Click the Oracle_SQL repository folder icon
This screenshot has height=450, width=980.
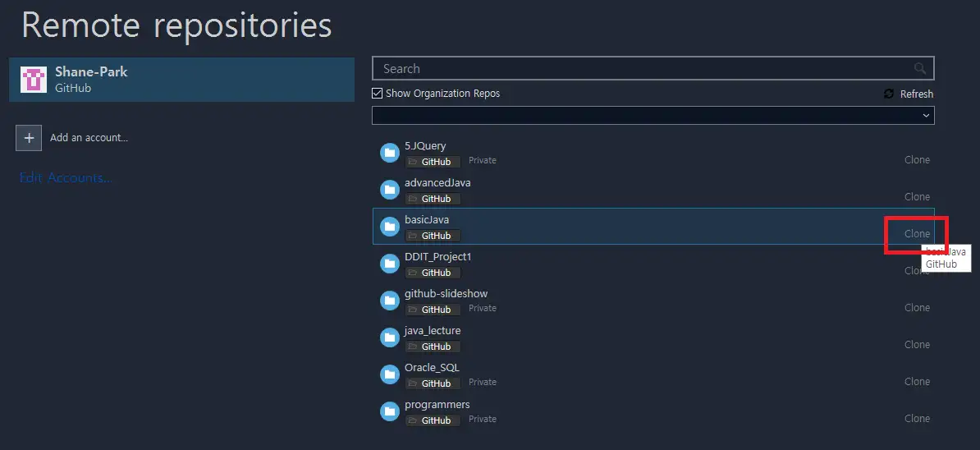[x=390, y=374]
